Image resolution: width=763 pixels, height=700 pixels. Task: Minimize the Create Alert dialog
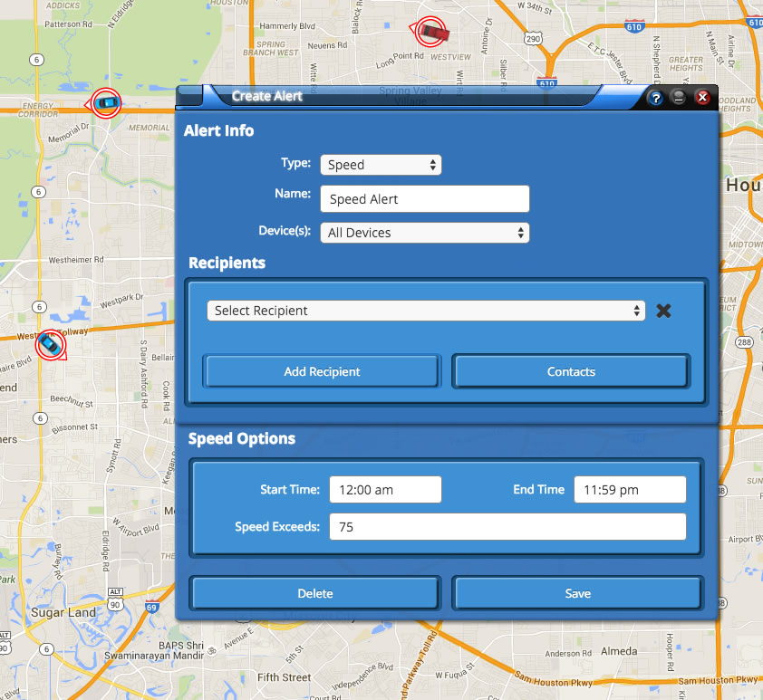tap(679, 98)
